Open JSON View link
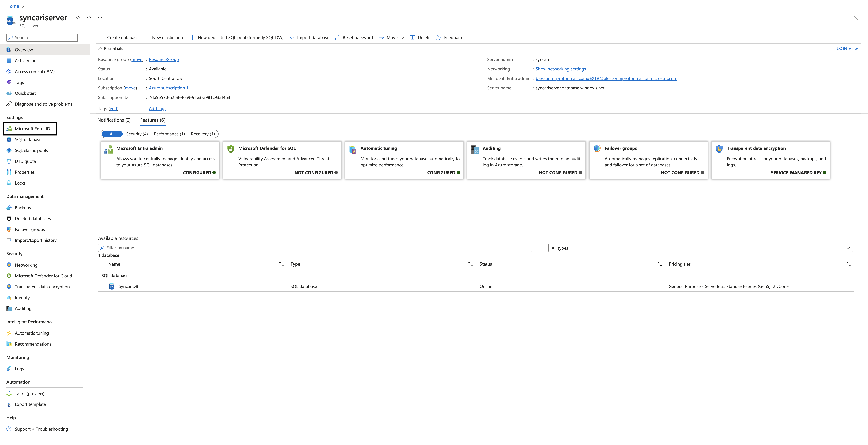Screen dimensions: 868x445 [x=847, y=49]
